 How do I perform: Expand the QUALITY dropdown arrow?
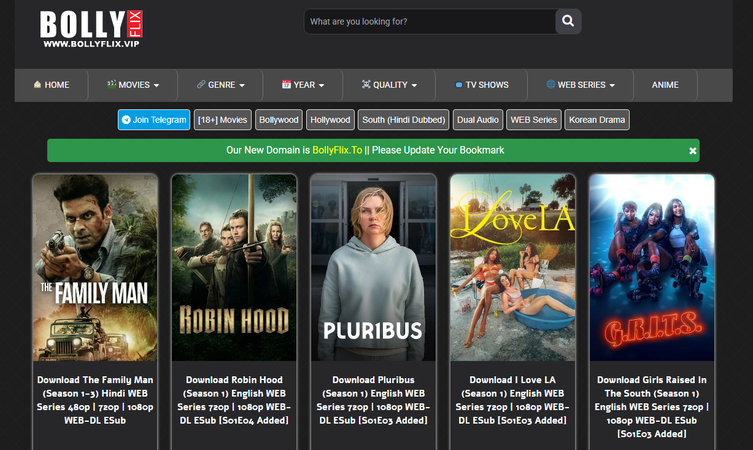[x=414, y=85]
